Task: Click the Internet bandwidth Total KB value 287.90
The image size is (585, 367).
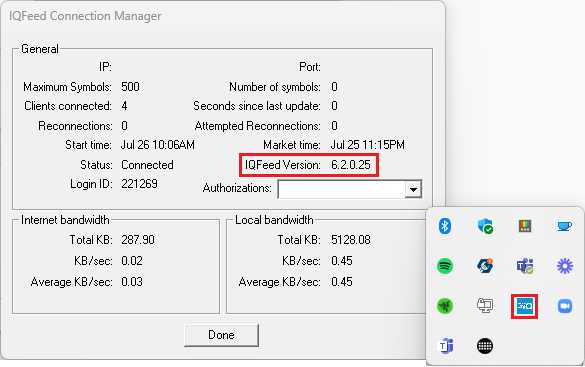Action: click(x=138, y=239)
